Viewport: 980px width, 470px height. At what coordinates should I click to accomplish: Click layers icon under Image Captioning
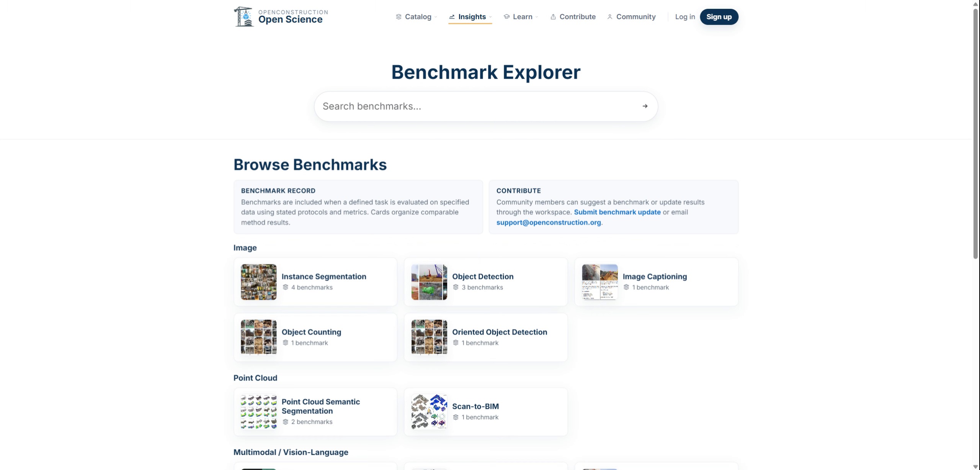(x=626, y=287)
